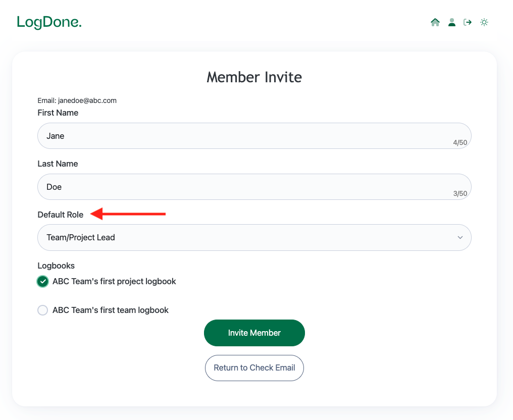Click the logout arrow icon
The image size is (513, 420).
pos(468,22)
